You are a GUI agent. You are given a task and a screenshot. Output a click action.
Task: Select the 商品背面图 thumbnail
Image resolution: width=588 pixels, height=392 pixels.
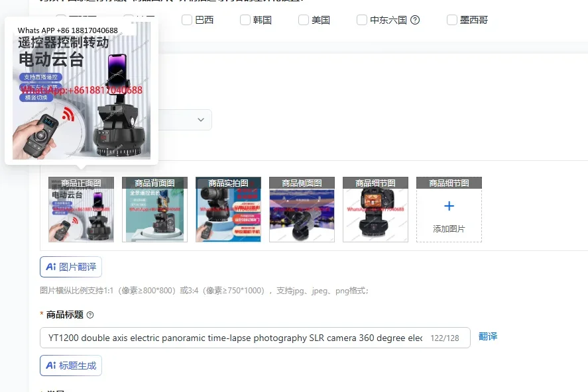coord(154,210)
